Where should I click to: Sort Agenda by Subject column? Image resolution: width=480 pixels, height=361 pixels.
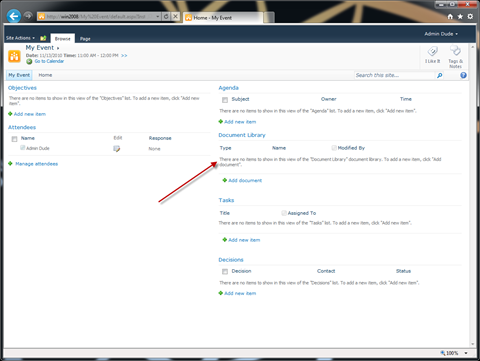pyautogui.click(x=240, y=99)
